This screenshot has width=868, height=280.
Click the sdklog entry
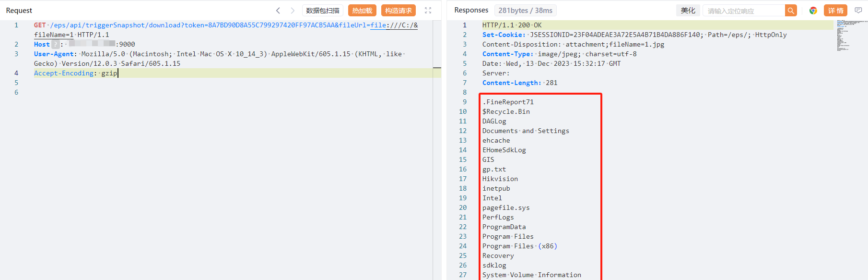tap(494, 265)
